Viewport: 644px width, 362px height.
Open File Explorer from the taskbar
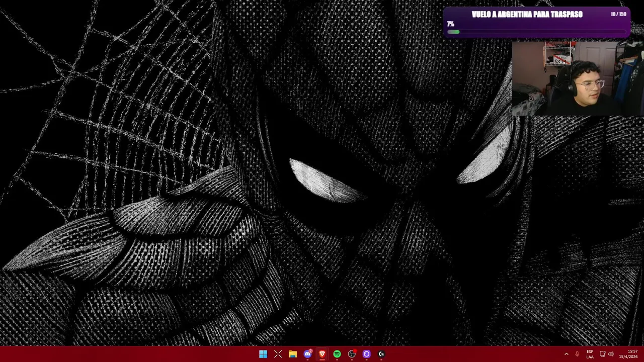click(x=292, y=354)
